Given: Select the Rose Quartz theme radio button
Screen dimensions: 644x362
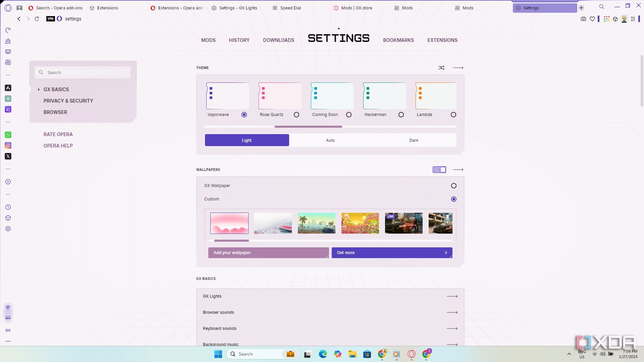Looking at the screenshot, I should click(x=297, y=115).
